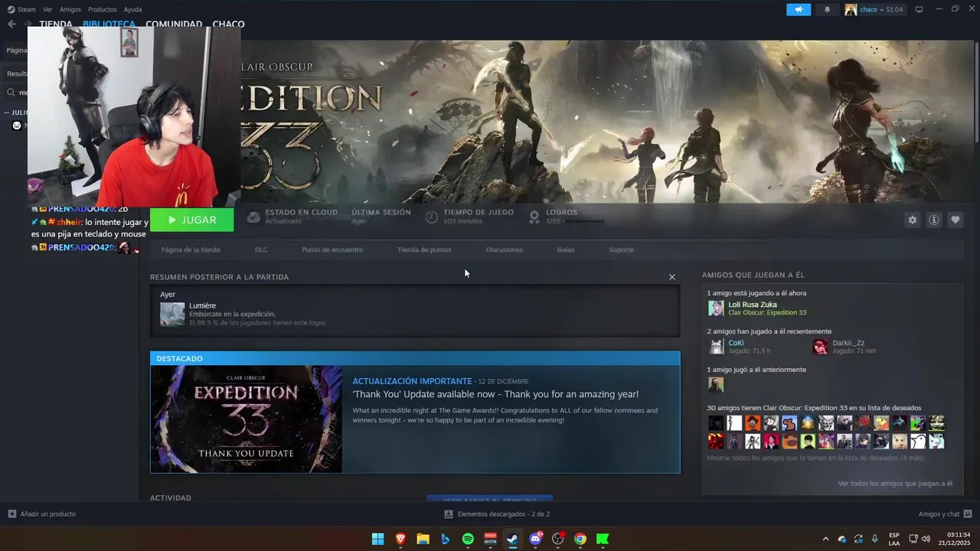Screen dimensions: 980x551
Task: Open OBS Studio from taskbar
Action: pyautogui.click(x=557, y=539)
